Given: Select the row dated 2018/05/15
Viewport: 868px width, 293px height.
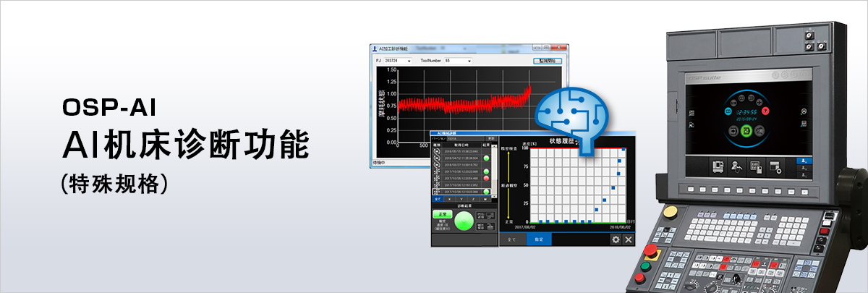Looking at the screenshot, I should (x=461, y=151).
